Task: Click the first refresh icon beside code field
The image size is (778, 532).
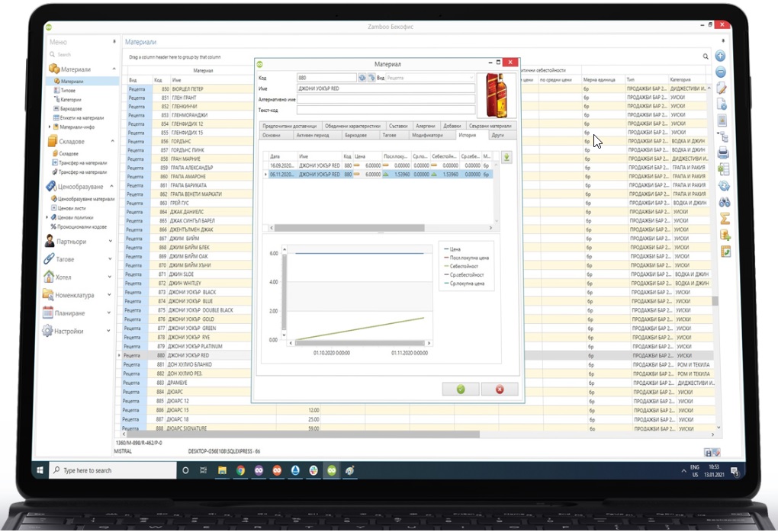Action: (x=362, y=78)
